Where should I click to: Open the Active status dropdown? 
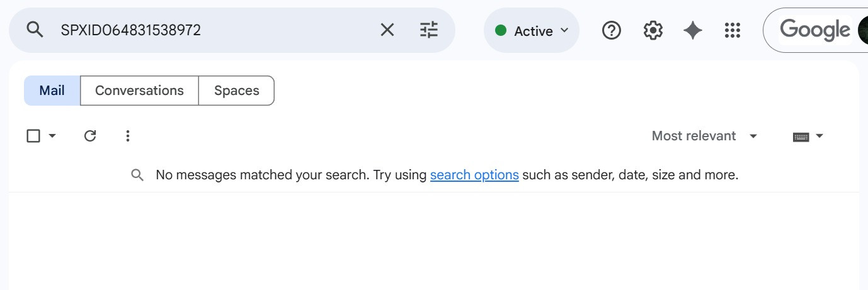pos(532,31)
